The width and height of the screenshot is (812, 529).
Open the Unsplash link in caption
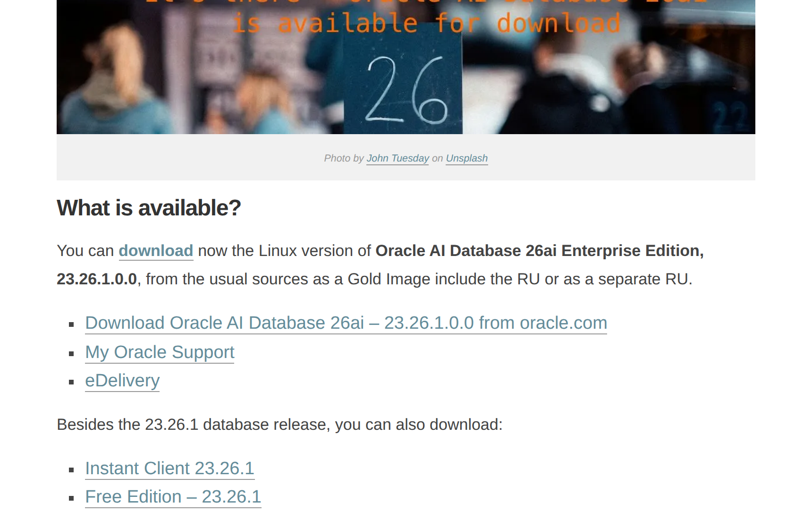coord(467,158)
